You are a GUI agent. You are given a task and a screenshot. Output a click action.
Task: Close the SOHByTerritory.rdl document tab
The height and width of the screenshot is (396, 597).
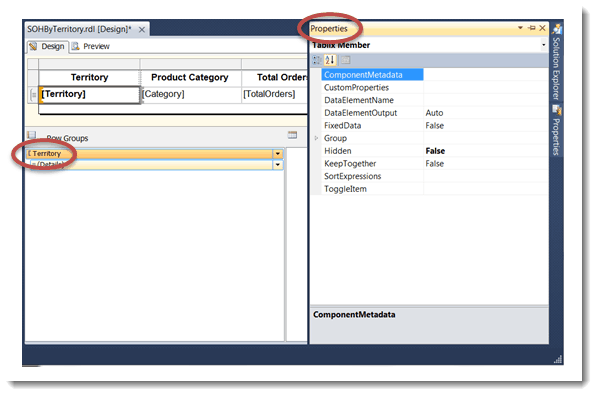tap(142, 29)
